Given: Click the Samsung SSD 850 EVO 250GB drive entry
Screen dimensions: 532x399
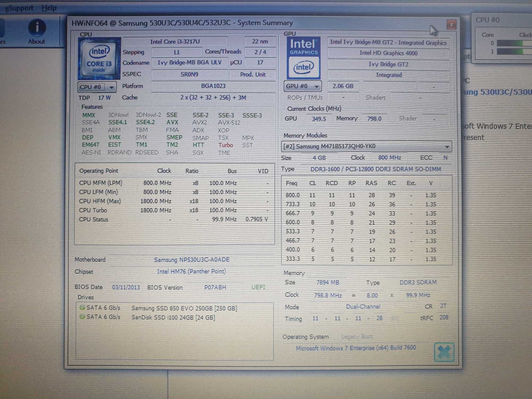Looking at the screenshot, I should [x=184, y=308].
